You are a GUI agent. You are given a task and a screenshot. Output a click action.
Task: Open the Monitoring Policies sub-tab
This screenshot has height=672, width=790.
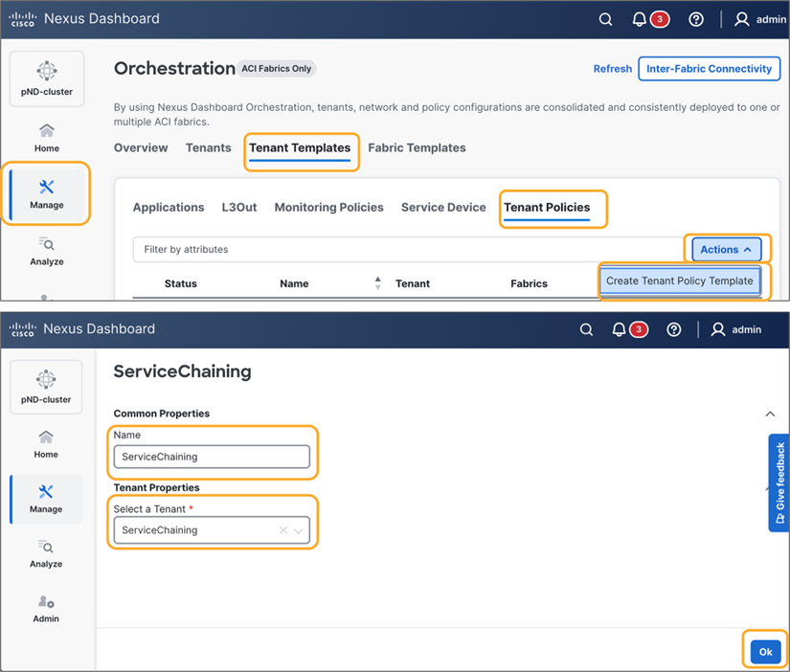coord(329,207)
